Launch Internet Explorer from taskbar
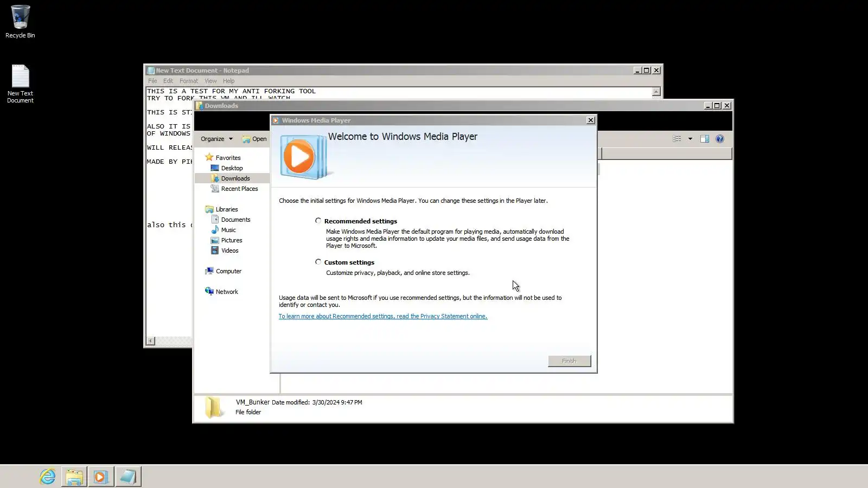Viewport: 868px width, 488px height. (x=48, y=477)
